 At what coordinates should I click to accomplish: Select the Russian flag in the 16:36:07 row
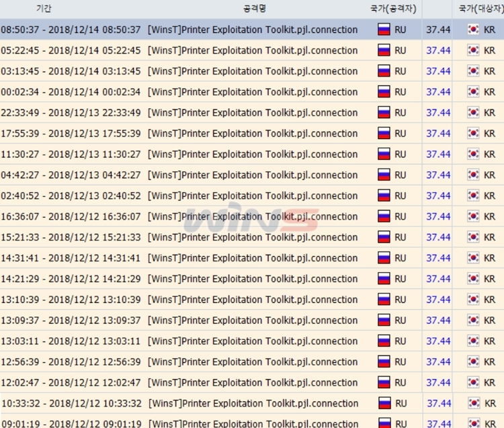tap(384, 216)
